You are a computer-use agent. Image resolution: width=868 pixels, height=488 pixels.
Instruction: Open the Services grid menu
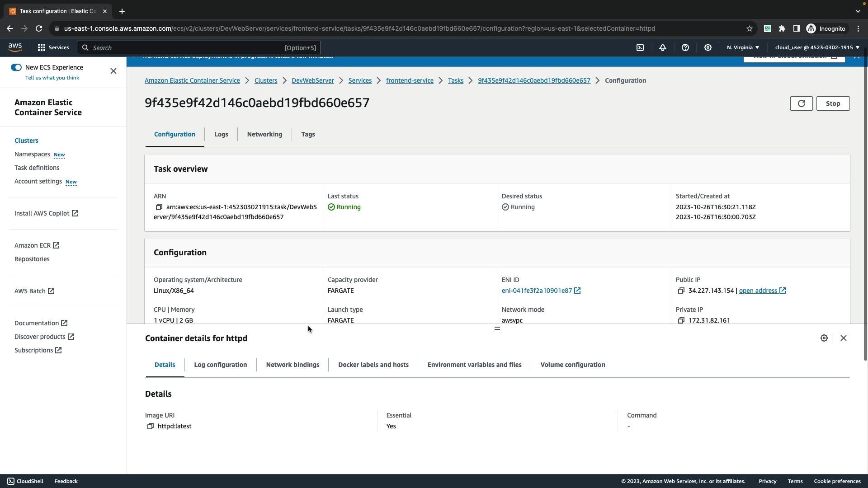[x=53, y=47]
